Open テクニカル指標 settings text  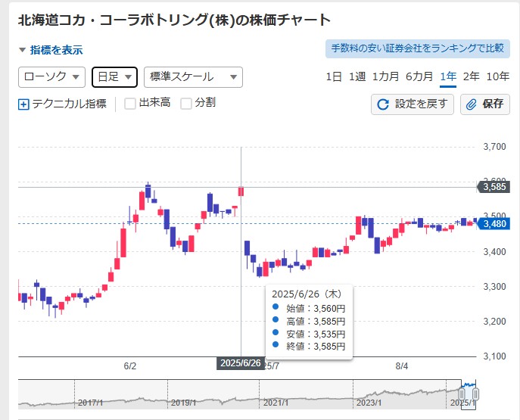click(x=70, y=104)
